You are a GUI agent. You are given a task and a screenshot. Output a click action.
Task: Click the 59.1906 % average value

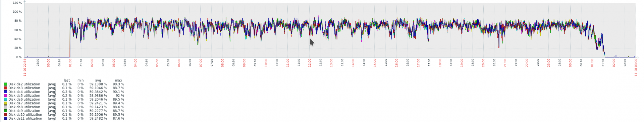point(98,115)
